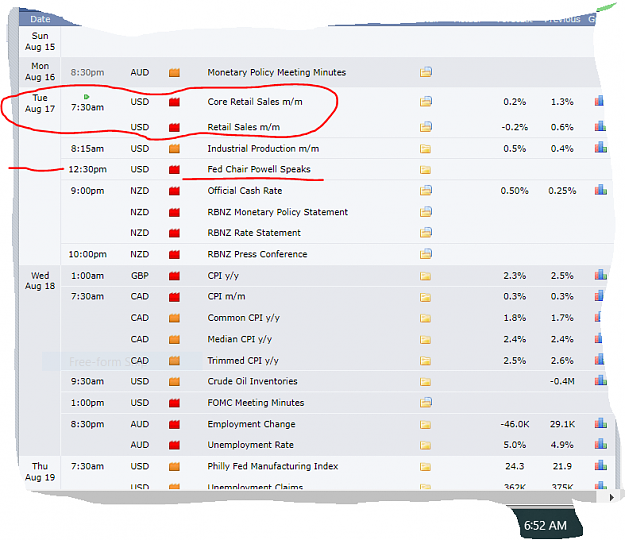Open the RBNZ Press Conference event
This screenshot has height=540, width=625.
coord(257,254)
